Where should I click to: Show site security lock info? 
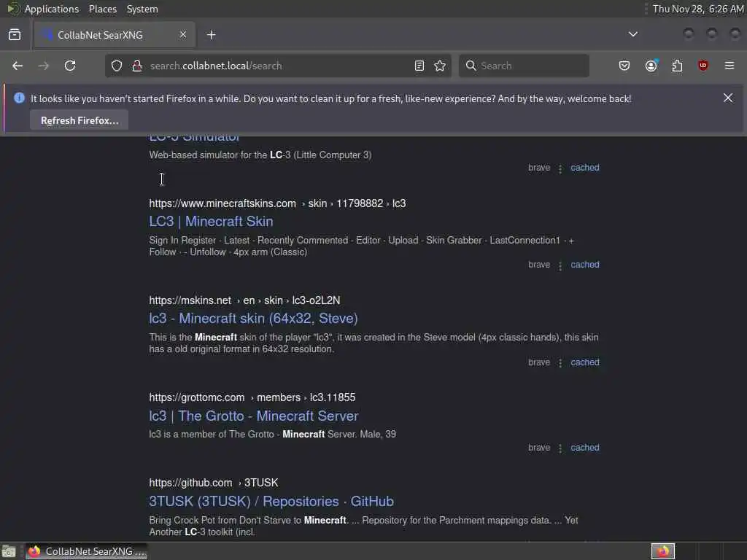[137, 66]
